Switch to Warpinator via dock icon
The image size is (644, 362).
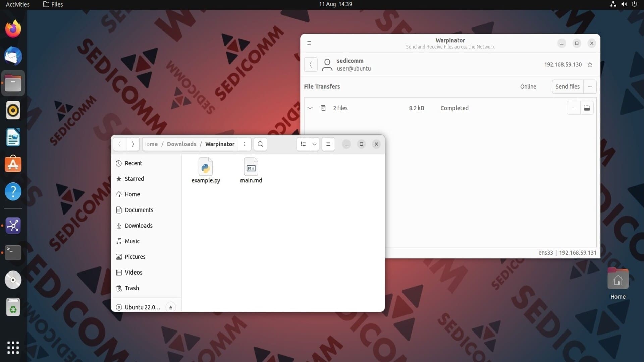[x=13, y=226]
